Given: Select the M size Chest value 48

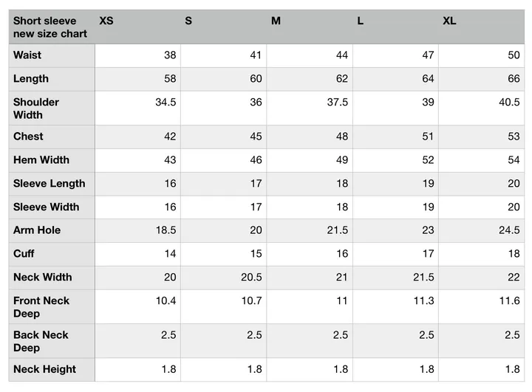Looking at the screenshot, I should click(342, 137).
